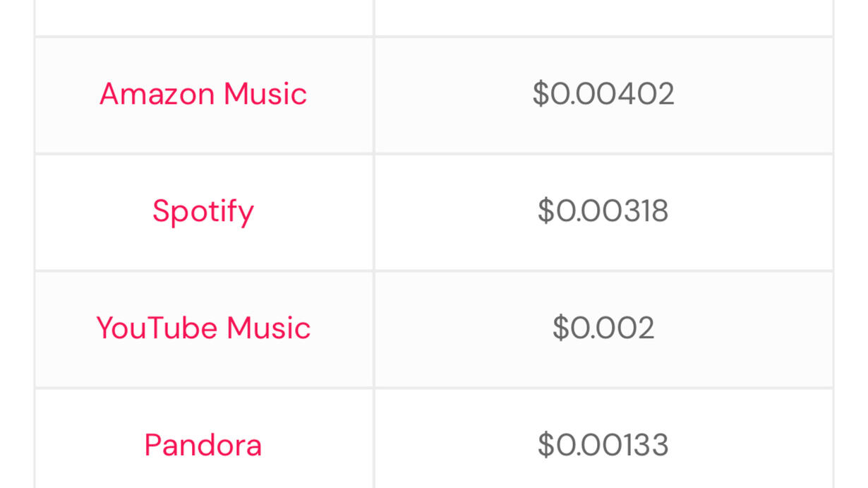868x488 pixels.
Task: Click Spotify's per-stream rate
Action: click(603, 211)
